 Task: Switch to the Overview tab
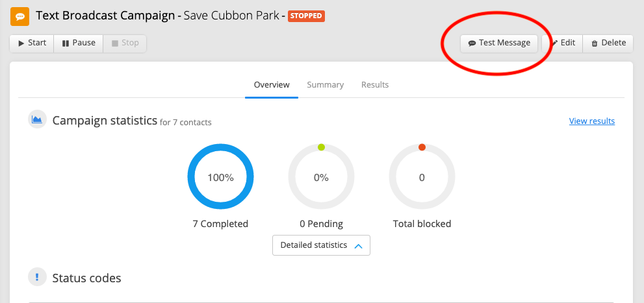click(x=272, y=85)
